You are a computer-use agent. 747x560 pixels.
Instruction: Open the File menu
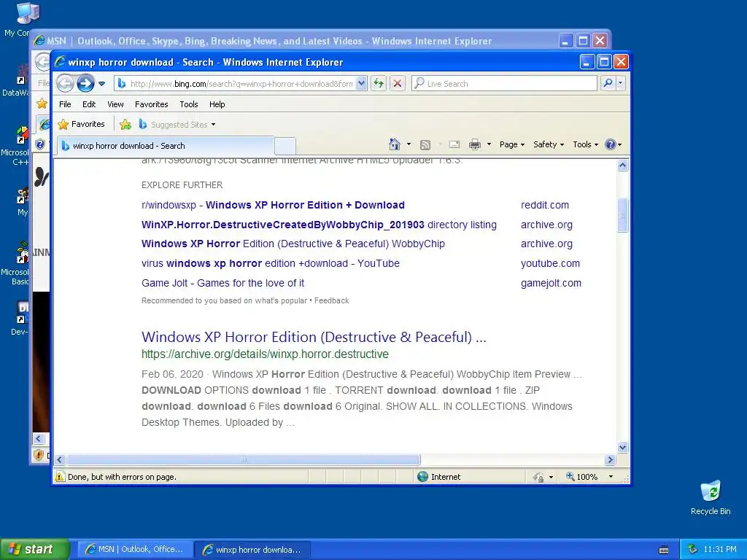(65, 104)
